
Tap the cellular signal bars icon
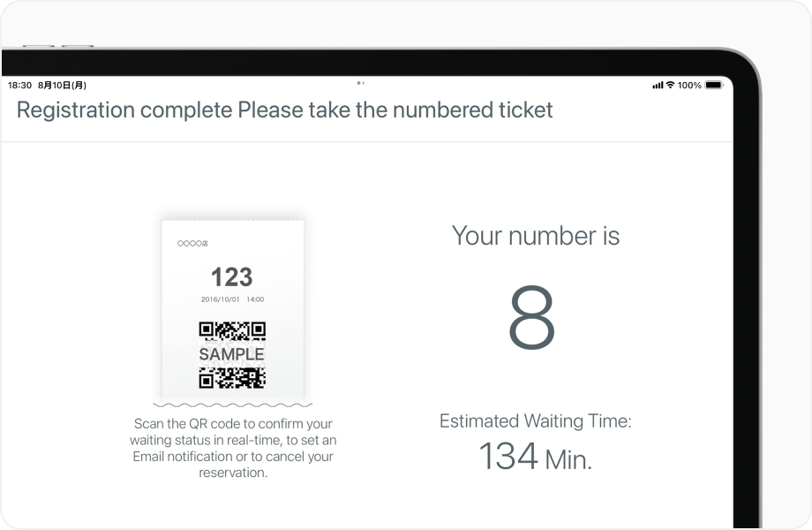(x=658, y=85)
